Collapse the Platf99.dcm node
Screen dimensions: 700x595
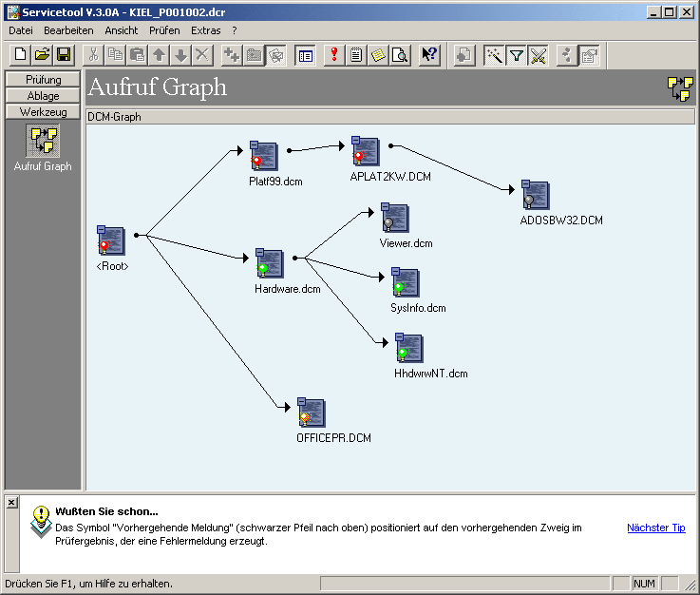coord(255,144)
